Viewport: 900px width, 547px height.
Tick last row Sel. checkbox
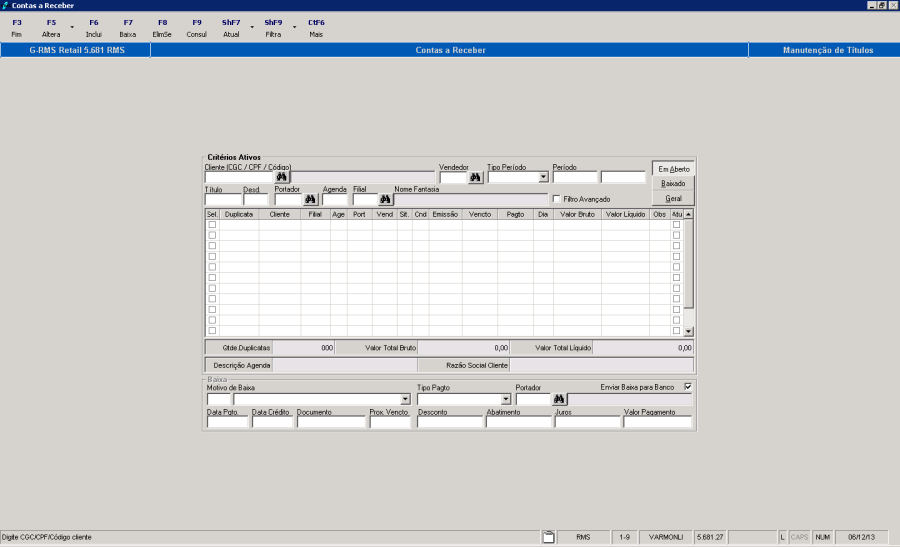click(x=212, y=331)
